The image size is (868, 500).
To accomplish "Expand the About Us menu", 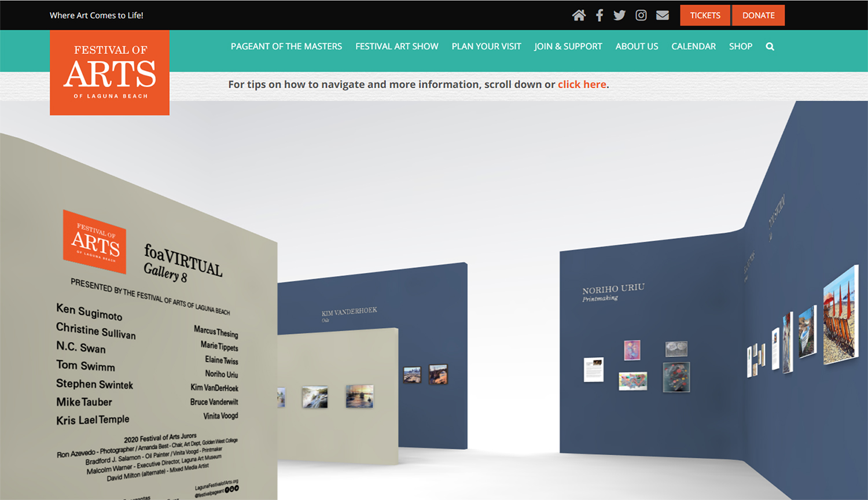I will click(637, 46).
